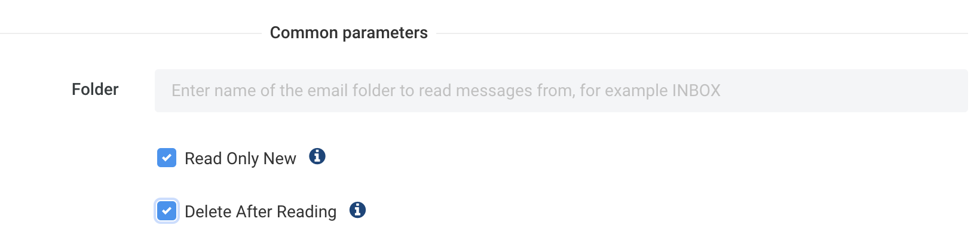Click inside the email folder placeholder text
980x240 pixels.
click(x=446, y=91)
